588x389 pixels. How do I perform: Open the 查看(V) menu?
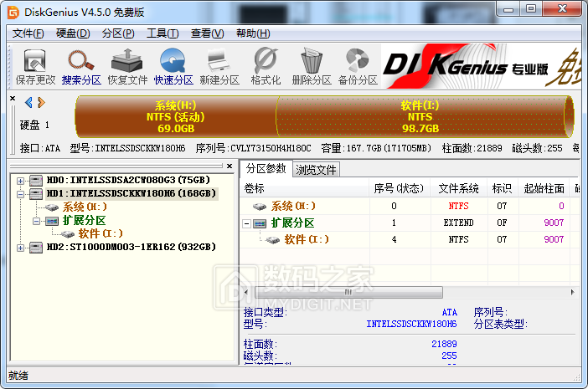[x=207, y=33]
